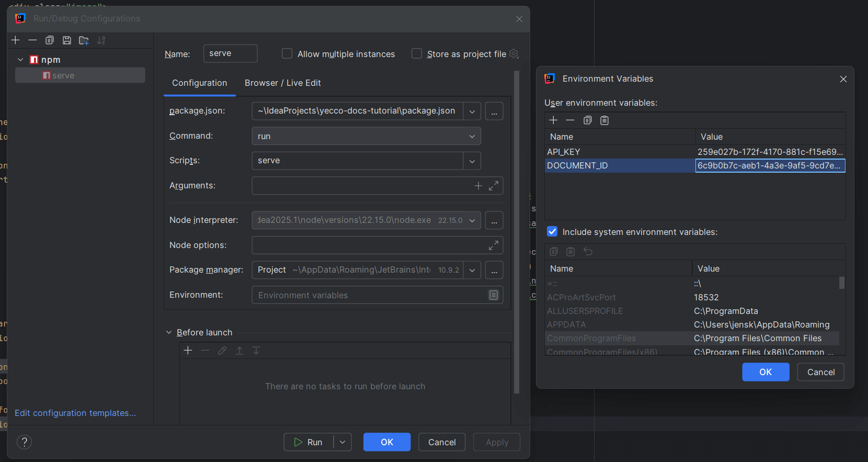This screenshot has height=462, width=868.
Task: Sort configurations alphabetically
Action: [x=101, y=40]
